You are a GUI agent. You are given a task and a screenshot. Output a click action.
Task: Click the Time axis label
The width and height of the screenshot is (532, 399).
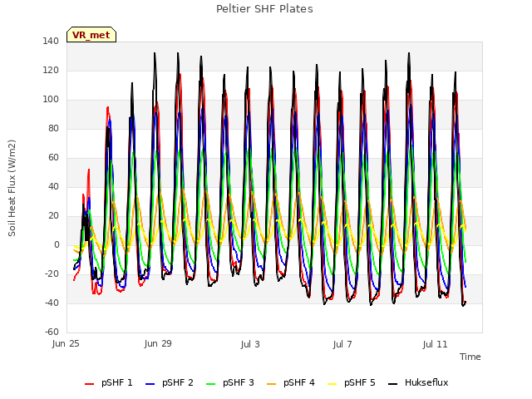pos(470,357)
